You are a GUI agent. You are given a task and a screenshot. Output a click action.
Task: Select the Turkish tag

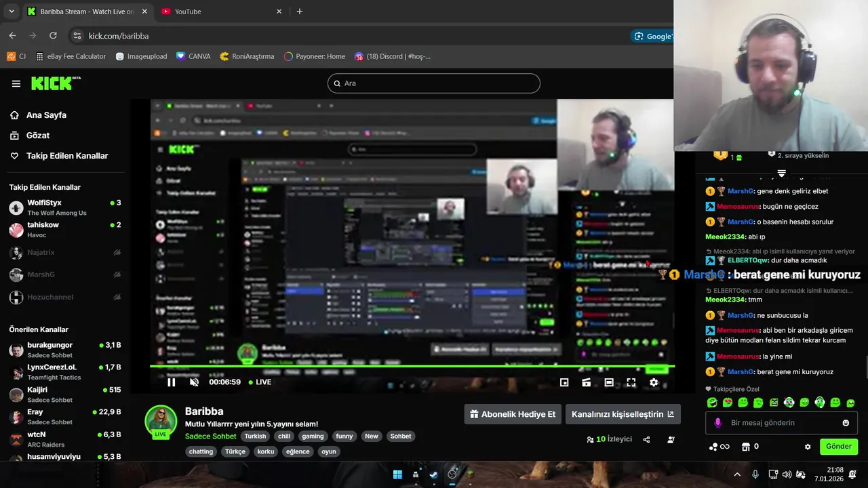[x=256, y=436]
